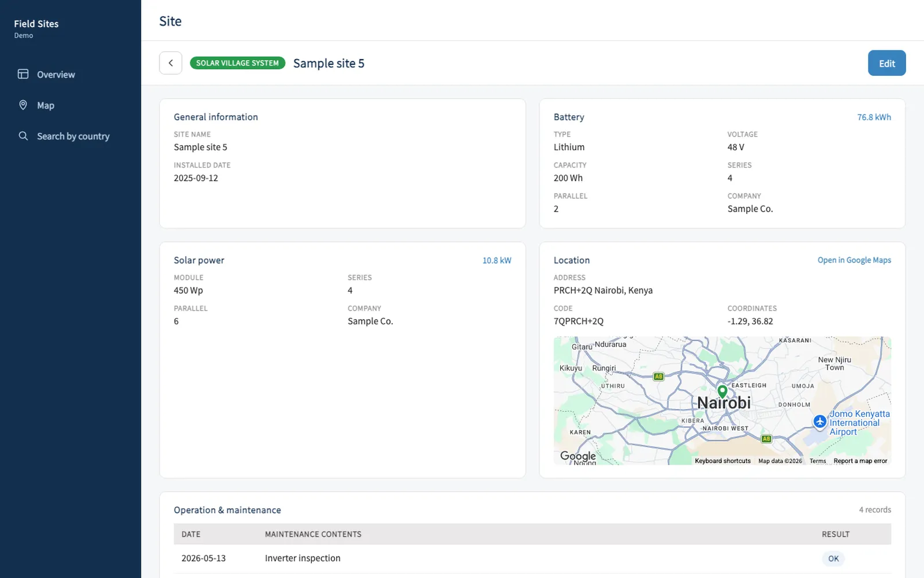The image size is (924, 578).
Task: Click the Edit button
Action: [x=886, y=63]
